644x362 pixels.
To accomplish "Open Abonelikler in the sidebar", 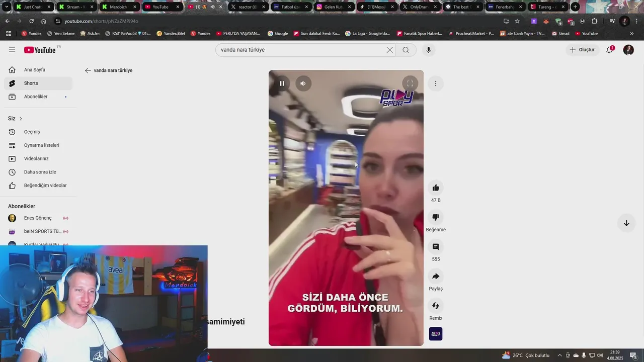I will point(38,97).
